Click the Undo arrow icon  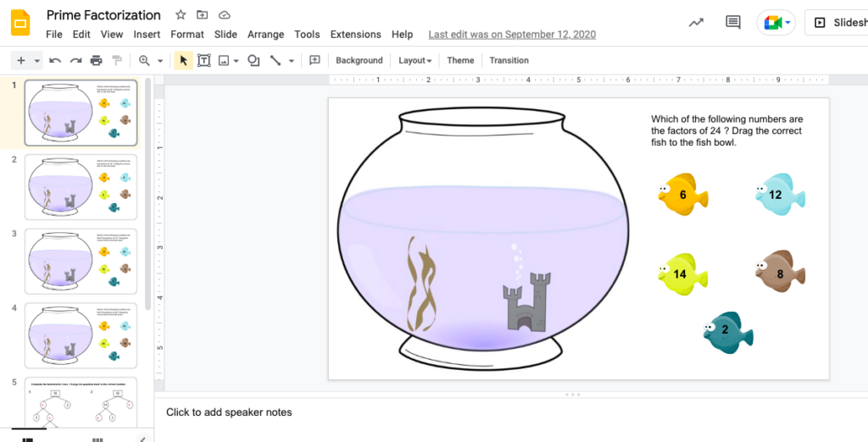55,61
